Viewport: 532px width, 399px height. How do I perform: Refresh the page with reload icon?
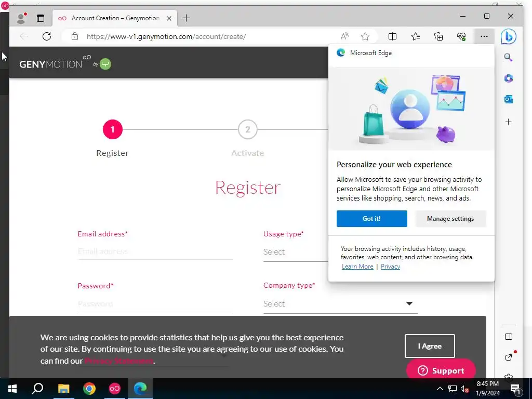47,36
